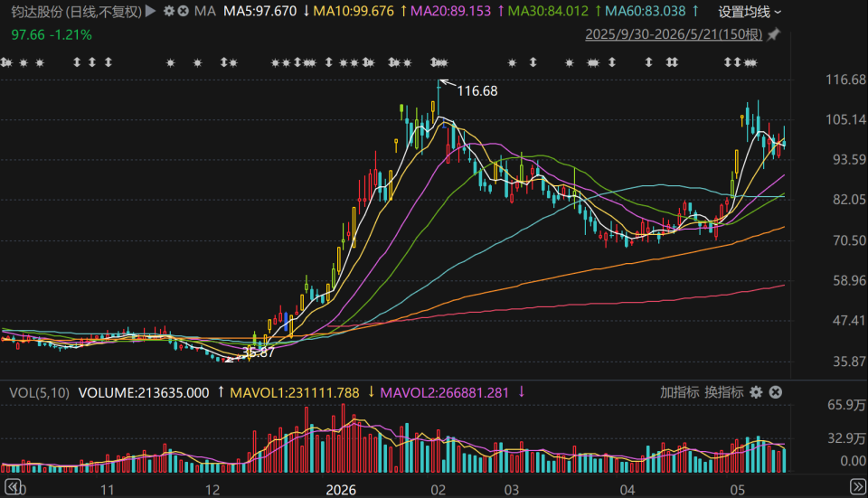
Task: Jump chart right with double-arrow icon
Action: 857,487
